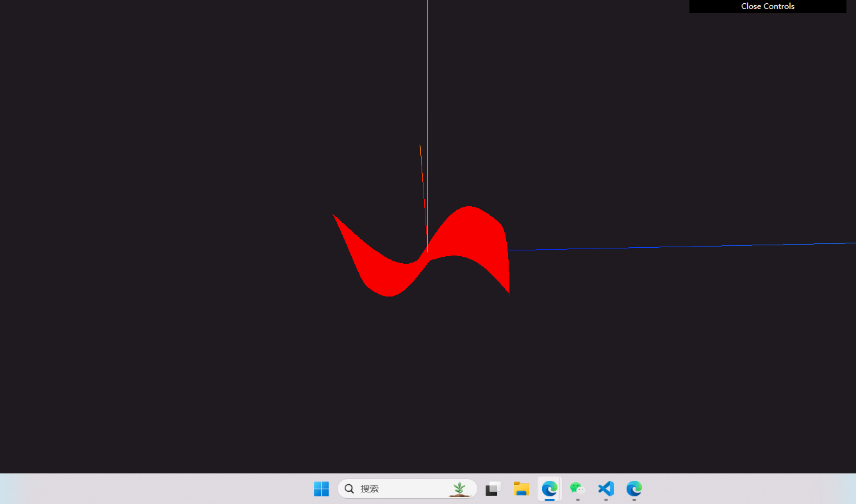The image size is (856, 504).
Task: Click the taskbar search box
Action: [407, 489]
